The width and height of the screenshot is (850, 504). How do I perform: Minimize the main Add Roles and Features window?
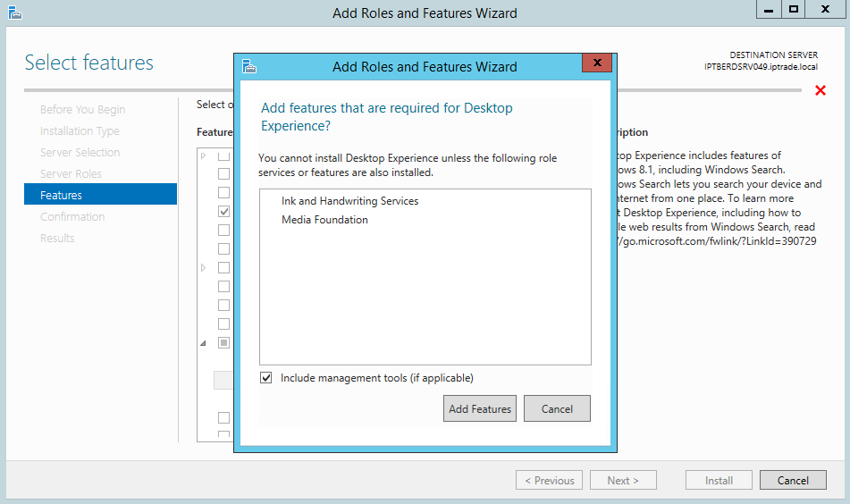click(x=769, y=9)
